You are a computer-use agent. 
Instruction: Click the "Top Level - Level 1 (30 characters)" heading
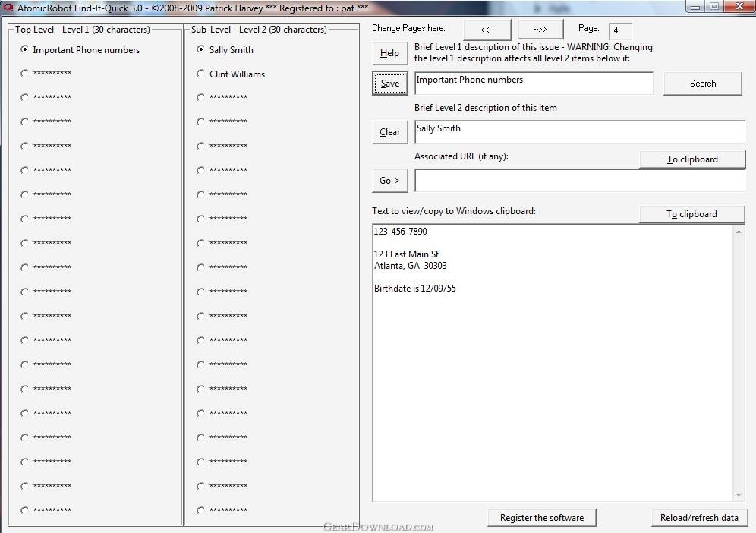[83, 30]
